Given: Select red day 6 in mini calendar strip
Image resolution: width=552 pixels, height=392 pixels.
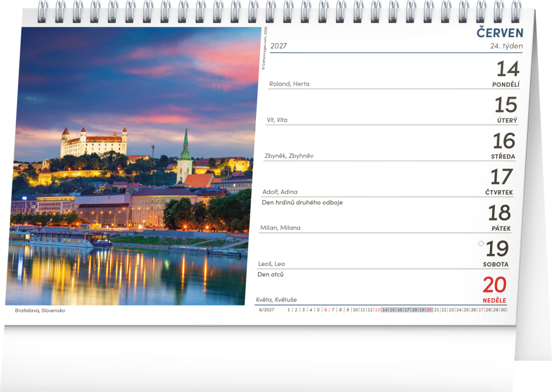Looking at the screenshot, I should point(326,310).
